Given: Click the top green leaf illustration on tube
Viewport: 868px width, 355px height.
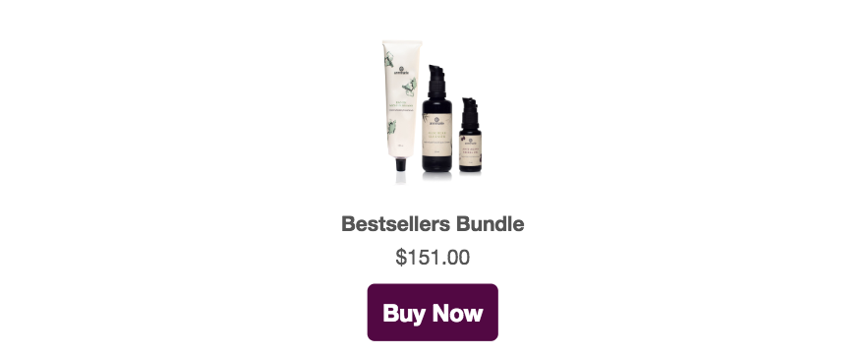Looking at the screenshot, I should (x=389, y=59).
